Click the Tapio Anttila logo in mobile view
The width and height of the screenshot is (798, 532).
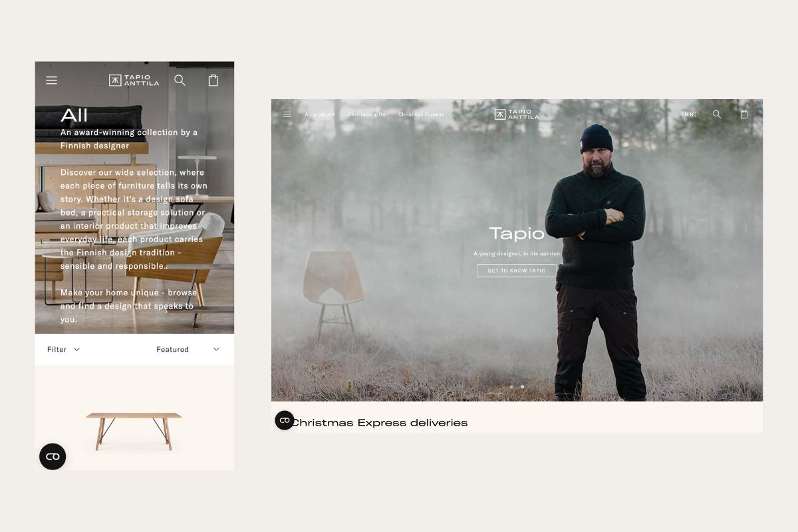tap(134, 80)
